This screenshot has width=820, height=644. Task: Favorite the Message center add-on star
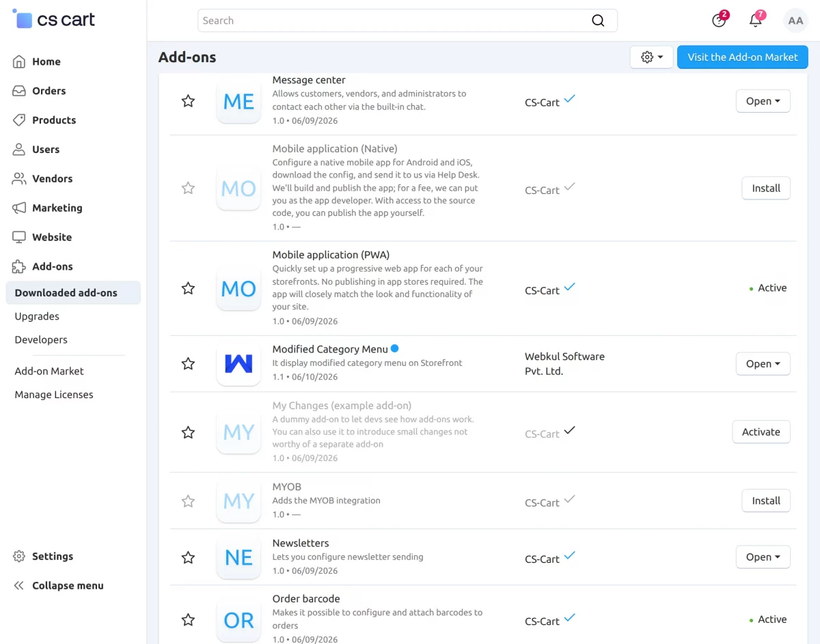click(x=188, y=101)
